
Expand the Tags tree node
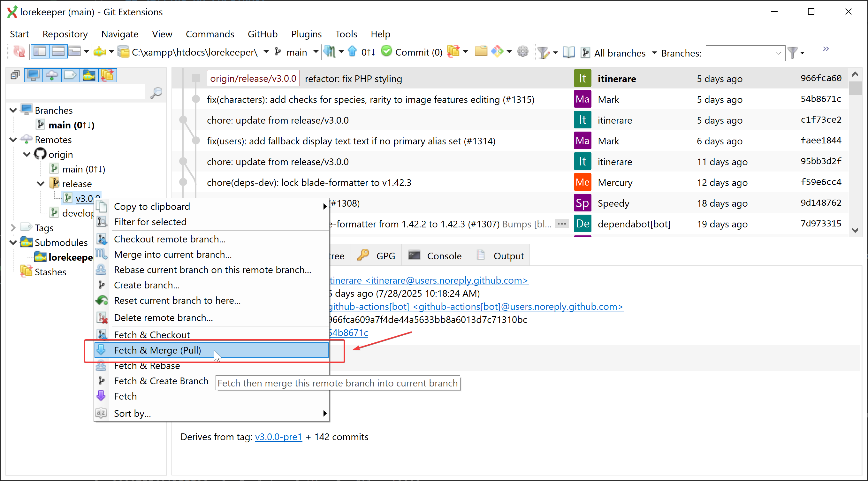[13, 228]
